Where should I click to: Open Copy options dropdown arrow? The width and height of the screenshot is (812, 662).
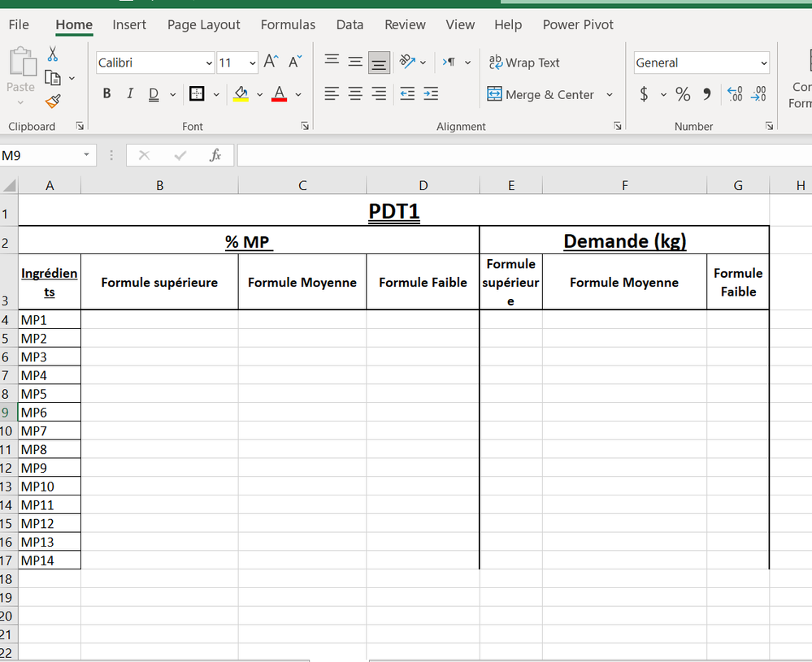point(72,78)
